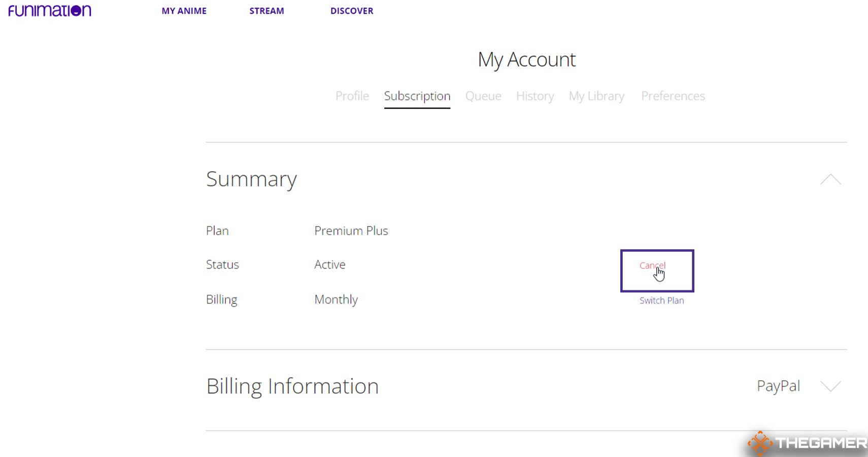This screenshot has height=457, width=868.
Task: Open the MY ANIME menu
Action: pos(184,11)
